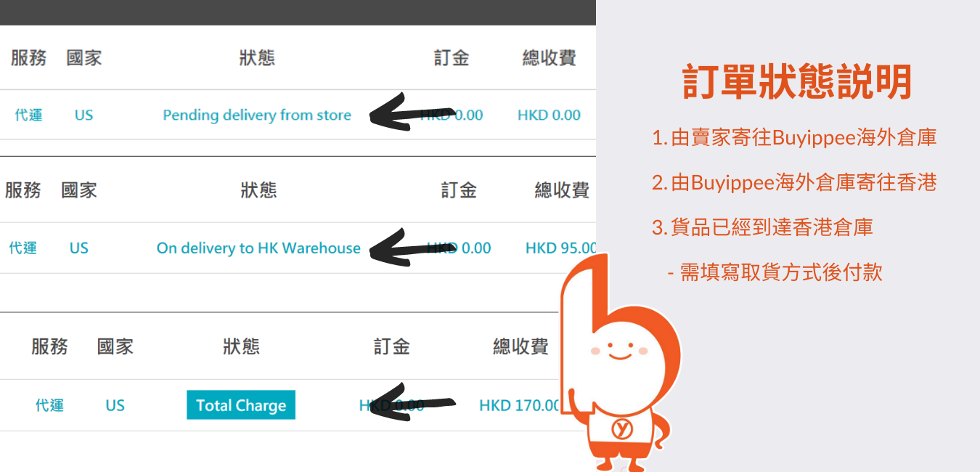
Task: Click 總收費 header in third table
Action: pyautogui.click(x=520, y=347)
